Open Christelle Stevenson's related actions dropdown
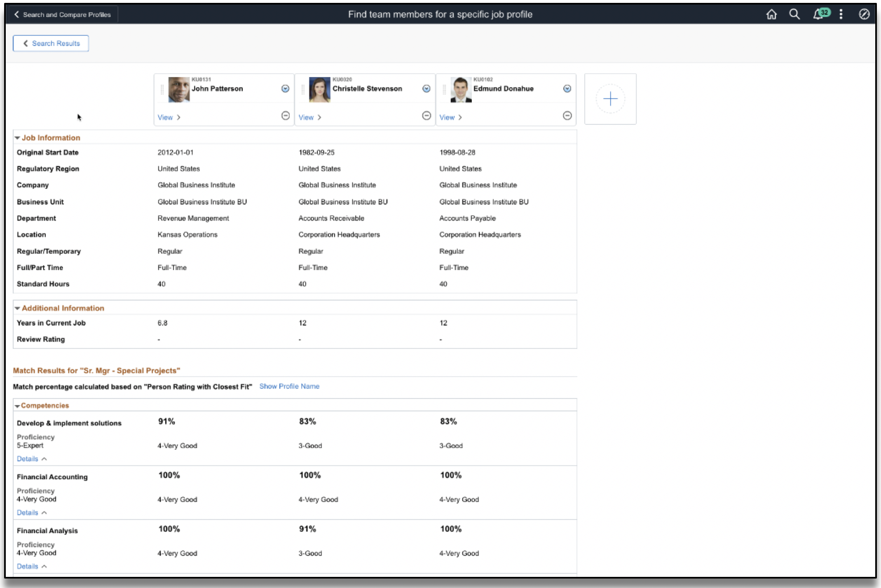881x588 pixels. tap(426, 89)
